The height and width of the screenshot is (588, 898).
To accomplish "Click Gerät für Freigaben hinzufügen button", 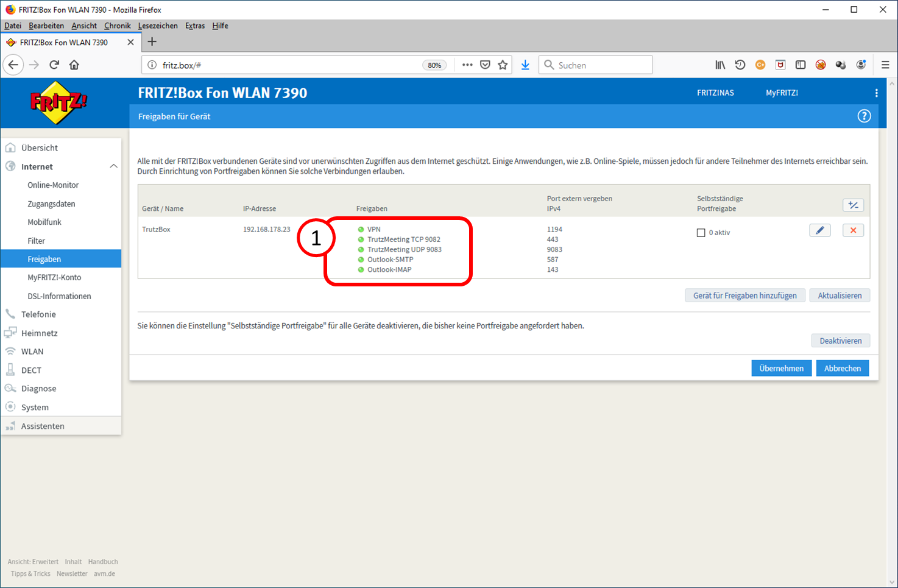I will (745, 296).
